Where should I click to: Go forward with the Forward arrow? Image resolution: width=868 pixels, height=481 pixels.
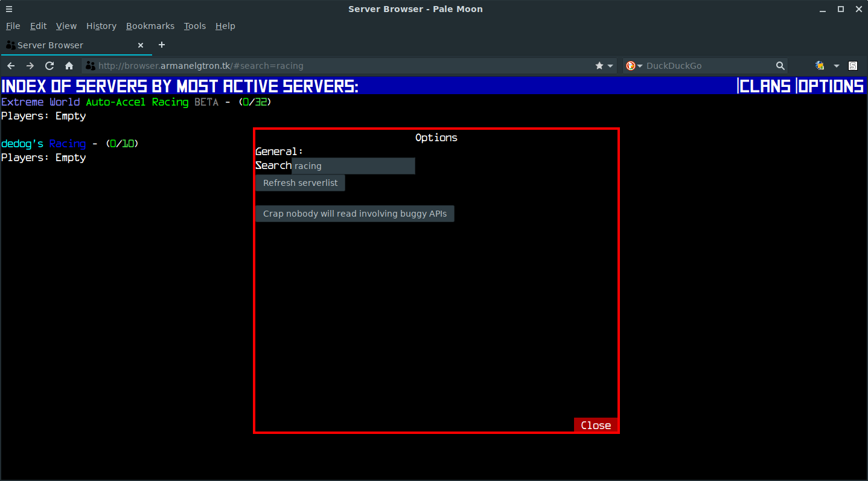30,66
